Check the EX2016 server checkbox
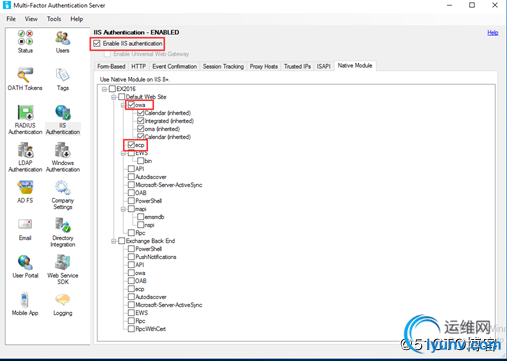 (x=112, y=89)
